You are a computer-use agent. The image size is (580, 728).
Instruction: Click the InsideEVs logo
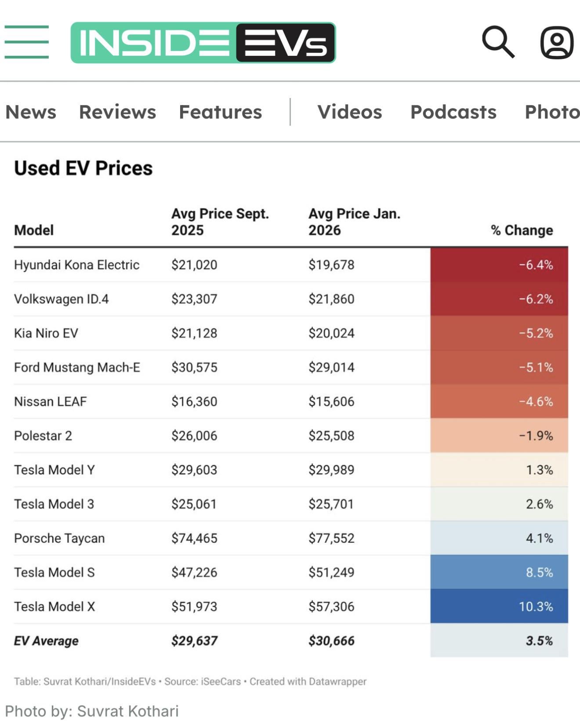click(x=203, y=43)
